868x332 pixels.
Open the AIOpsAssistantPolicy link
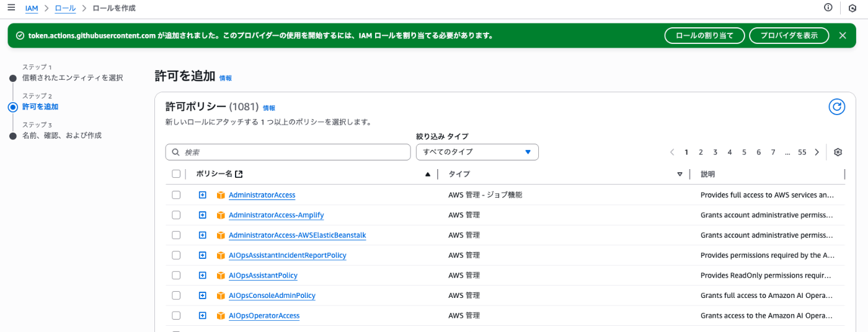[263, 276]
